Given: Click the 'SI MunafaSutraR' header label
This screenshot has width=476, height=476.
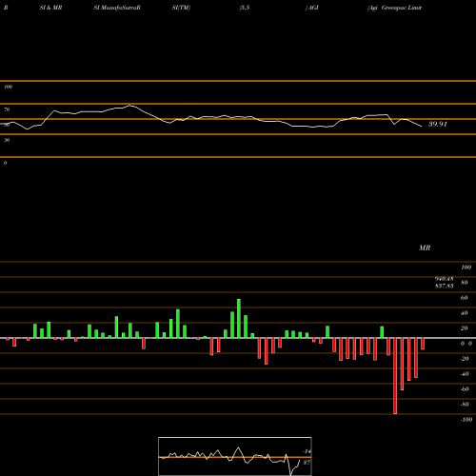Looking at the screenshot, I should click(117, 8).
